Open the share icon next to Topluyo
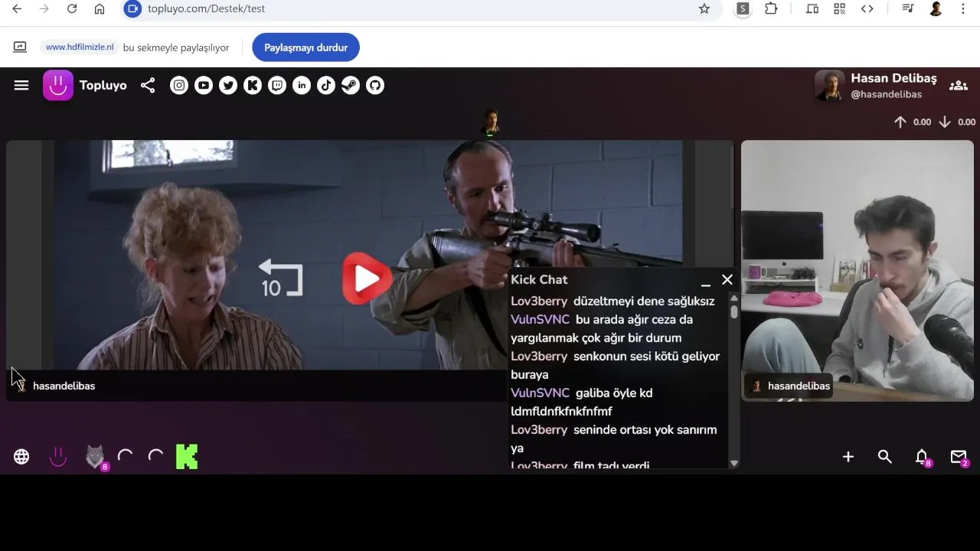This screenshot has height=551, width=980. (x=148, y=86)
